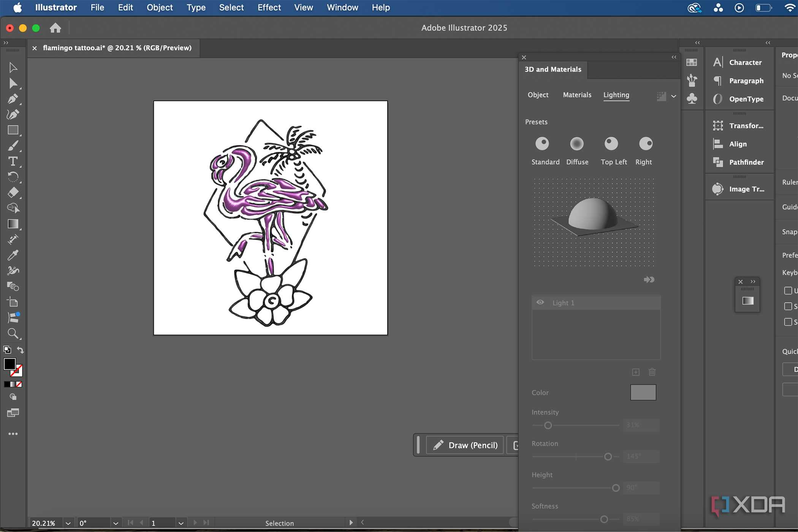Click the Rotation slider handle
The width and height of the screenshot is (798, 532).
tap(608, 456)
